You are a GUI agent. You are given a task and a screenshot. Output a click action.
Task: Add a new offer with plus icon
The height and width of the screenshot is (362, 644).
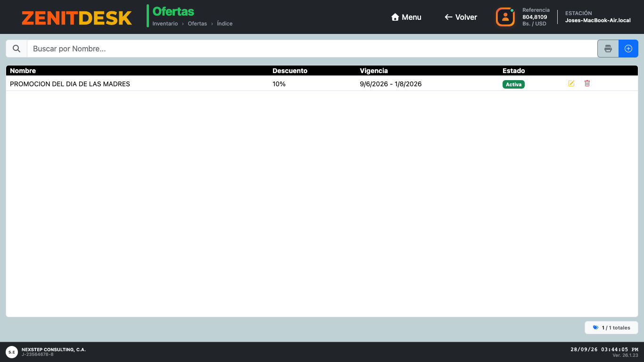tap(628, 49)
